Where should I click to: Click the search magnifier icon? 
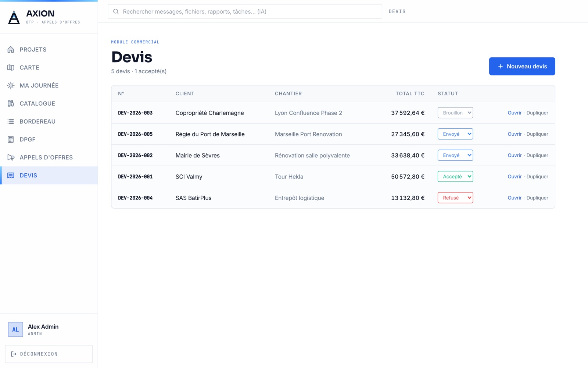click(x=116, y=11)
